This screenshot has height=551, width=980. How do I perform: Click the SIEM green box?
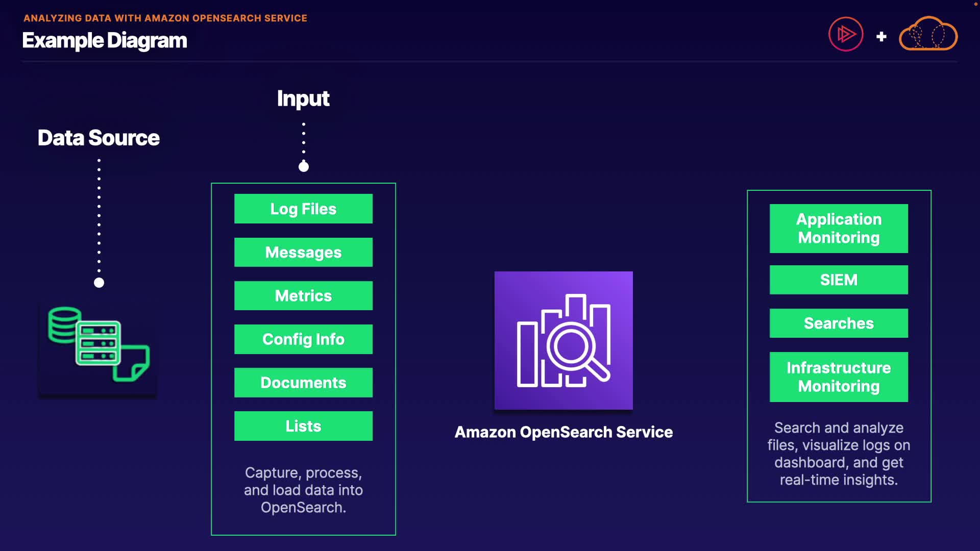click(x=839, y=280)
